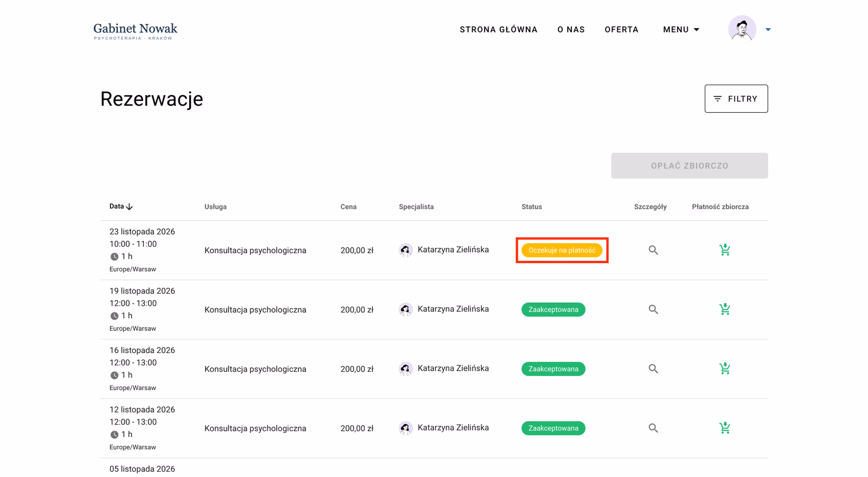Click the Szczegóły column header

pos(650,207)
